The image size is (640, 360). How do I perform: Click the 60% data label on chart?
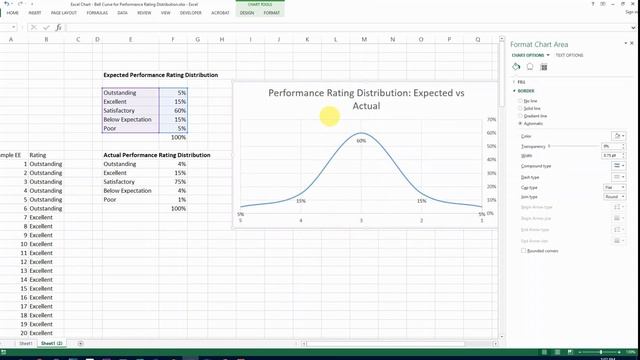pos(361,141)
